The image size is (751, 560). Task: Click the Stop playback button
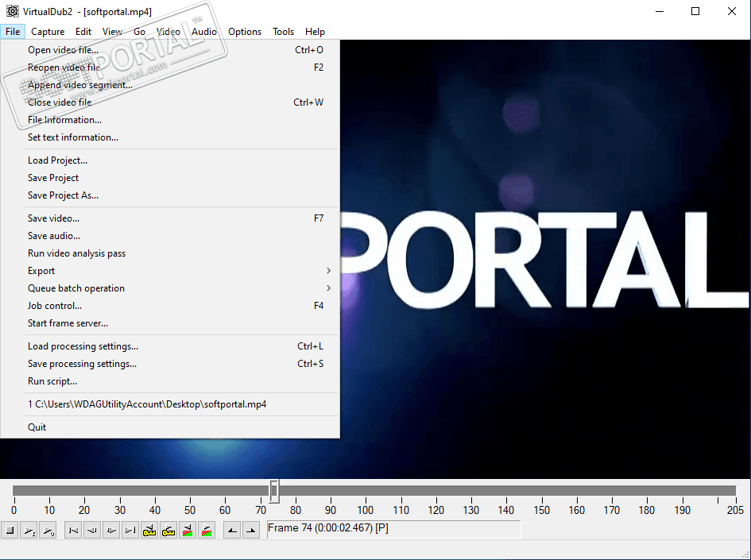(10, 531)
